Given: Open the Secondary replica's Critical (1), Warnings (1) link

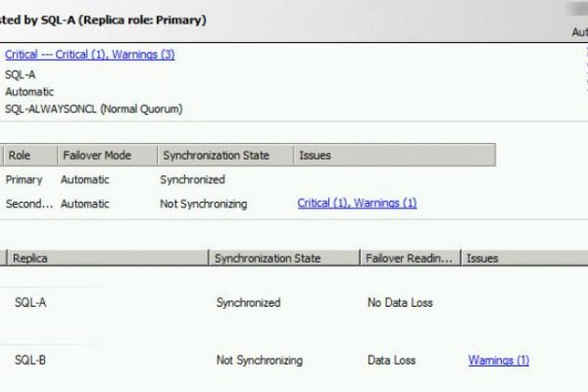Looking at the screenshot, I should pos(357,203).
